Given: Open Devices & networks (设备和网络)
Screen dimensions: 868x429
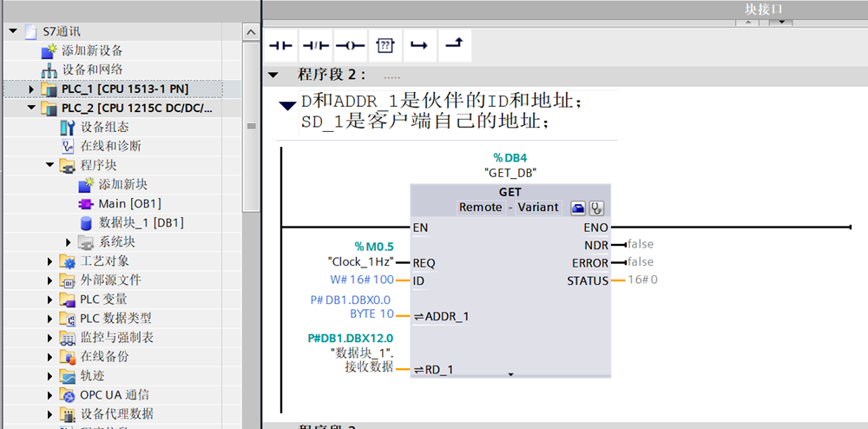Looking at the screenshot, I should (92, 69).
